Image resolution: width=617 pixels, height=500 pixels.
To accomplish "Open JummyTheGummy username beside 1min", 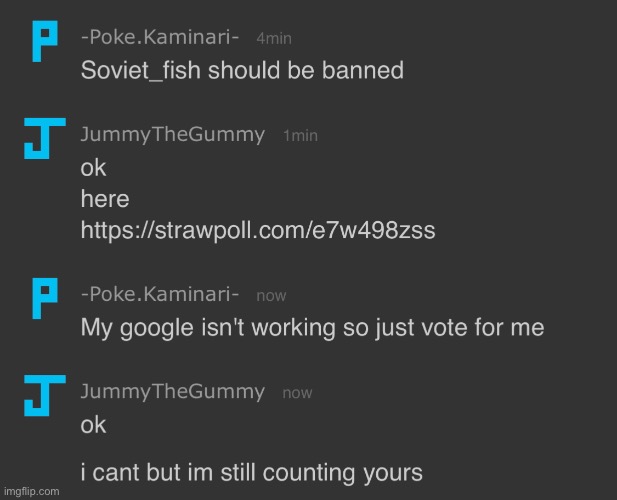I will pos(173,135).
